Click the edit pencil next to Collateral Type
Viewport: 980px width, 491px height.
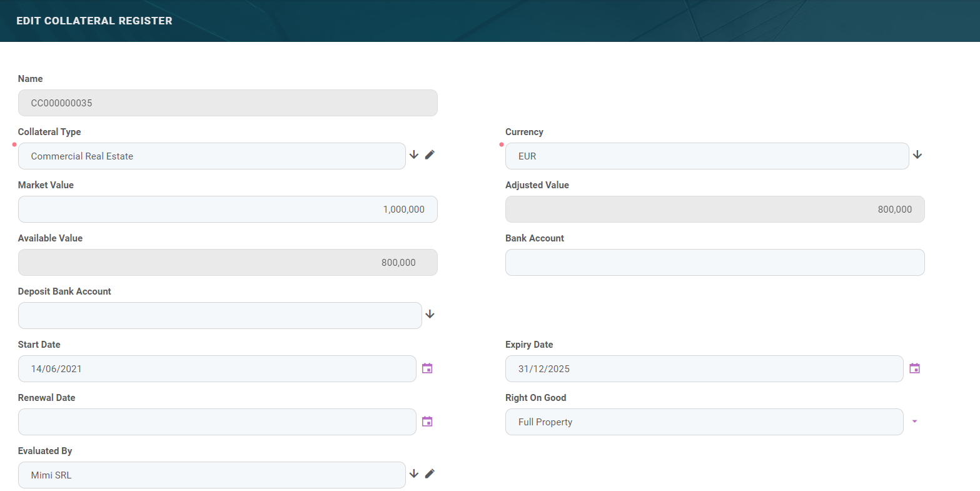tap(430, 154)
